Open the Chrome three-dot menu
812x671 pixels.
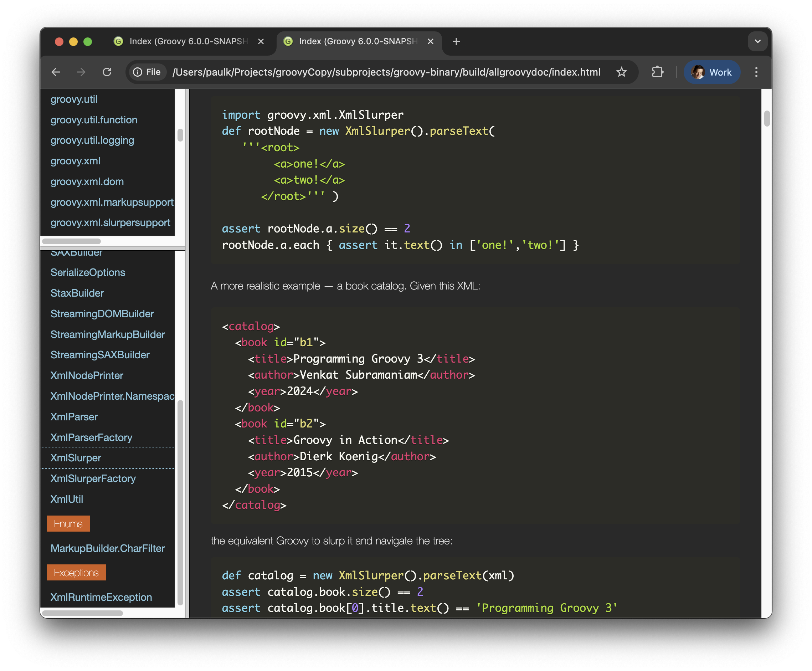tap(756, 72)
